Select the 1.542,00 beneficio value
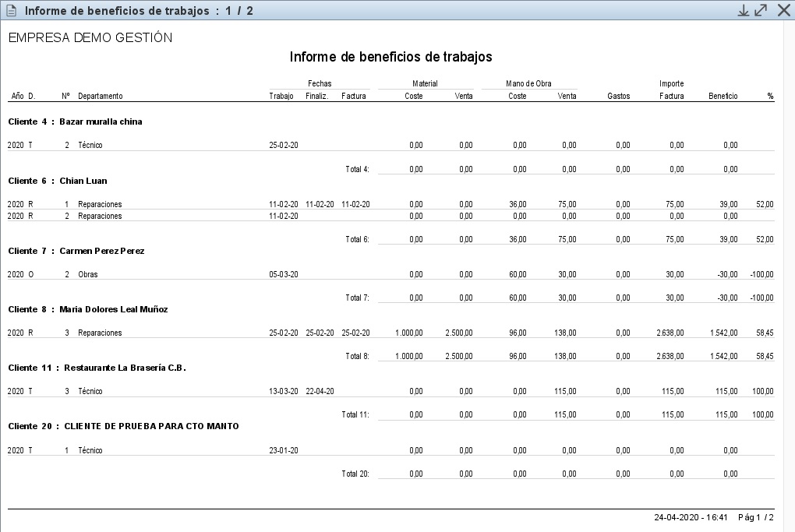This screenshot has height=532, width=795. pyautogui.click(x=723, y=333)
